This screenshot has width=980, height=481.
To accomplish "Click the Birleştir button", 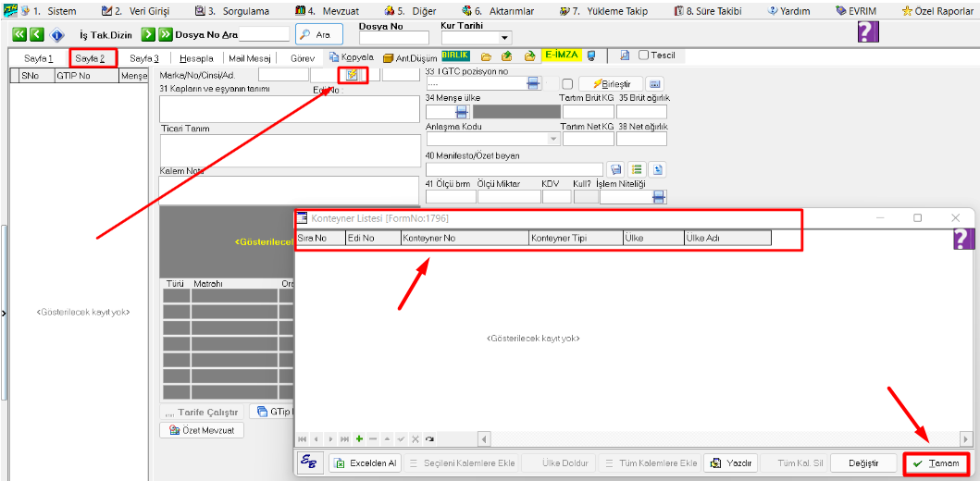I will (610, 83).
